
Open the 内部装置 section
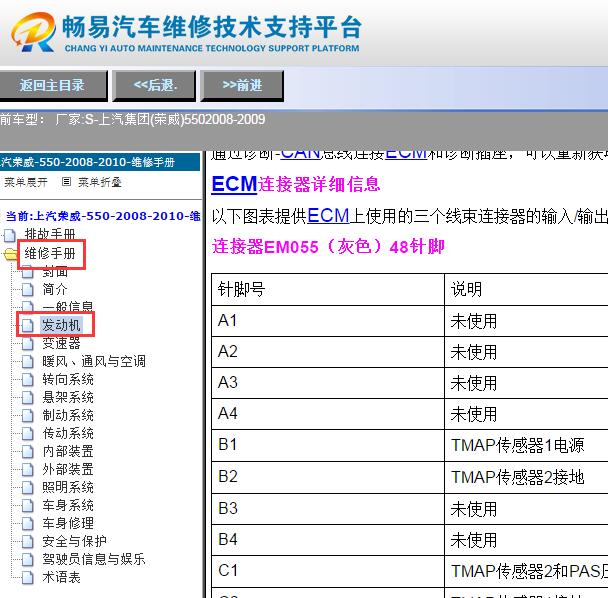click(x=68, y=451)
